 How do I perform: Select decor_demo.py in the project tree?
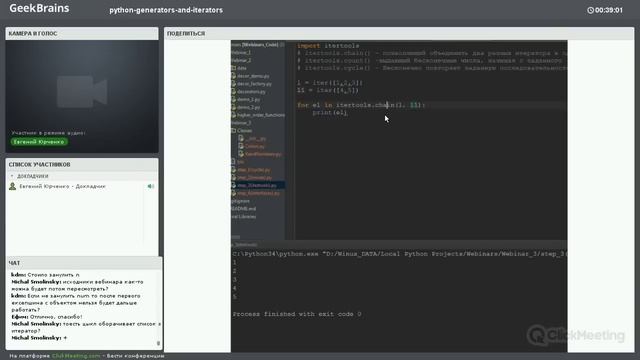[x=253, y=76]
